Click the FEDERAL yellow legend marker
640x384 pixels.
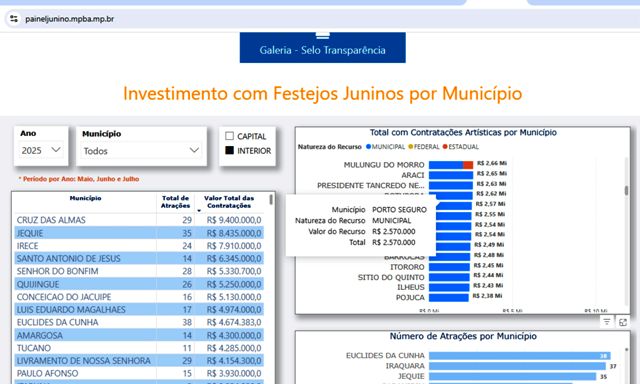(411, 146)
